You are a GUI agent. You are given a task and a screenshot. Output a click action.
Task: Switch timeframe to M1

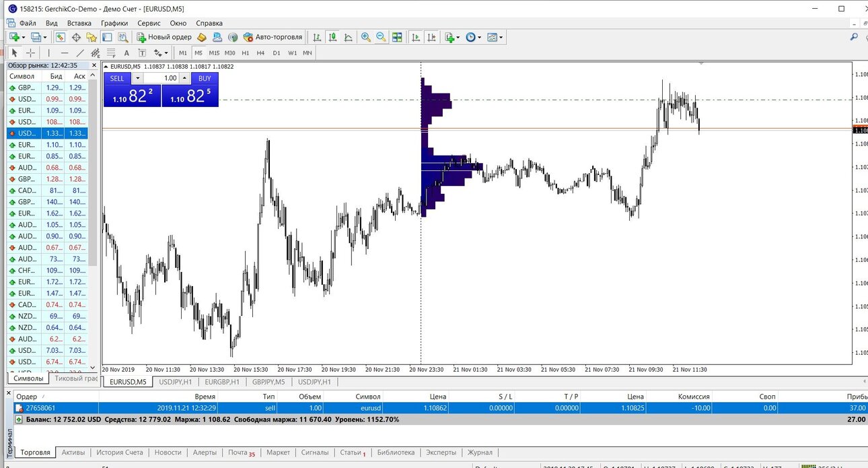183,53
